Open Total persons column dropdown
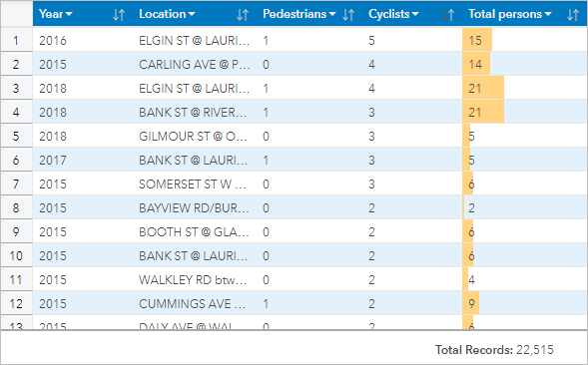This screenshot has height=365, width=588. (548, 14)
